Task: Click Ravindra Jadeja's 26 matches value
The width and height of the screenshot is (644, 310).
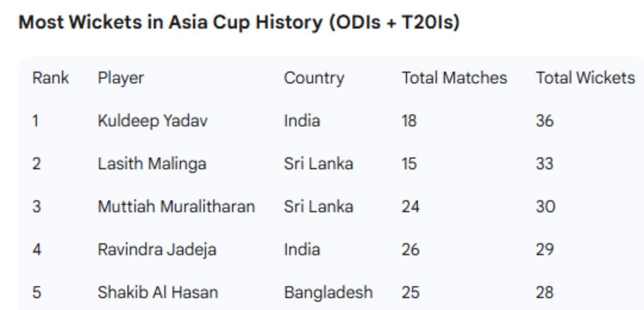Action: (411, 250)
